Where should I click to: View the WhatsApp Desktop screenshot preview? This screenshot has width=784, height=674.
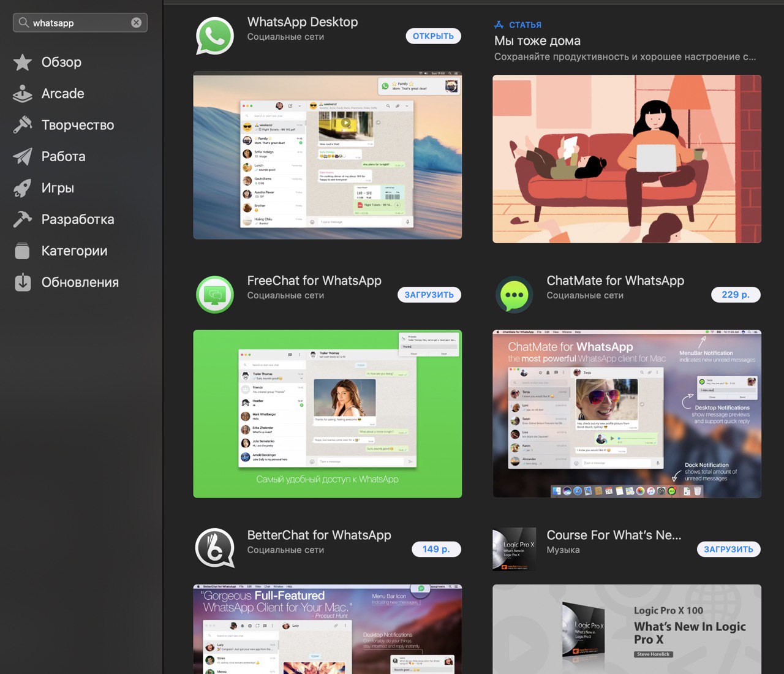tap(328, 156)
